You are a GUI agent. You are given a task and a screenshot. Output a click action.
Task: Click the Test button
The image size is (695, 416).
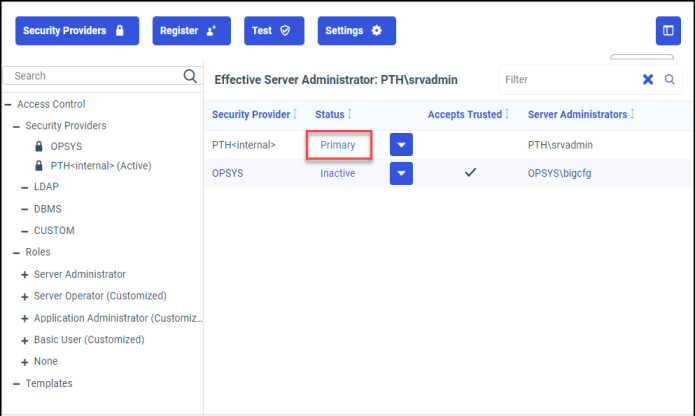click(274, 31)
